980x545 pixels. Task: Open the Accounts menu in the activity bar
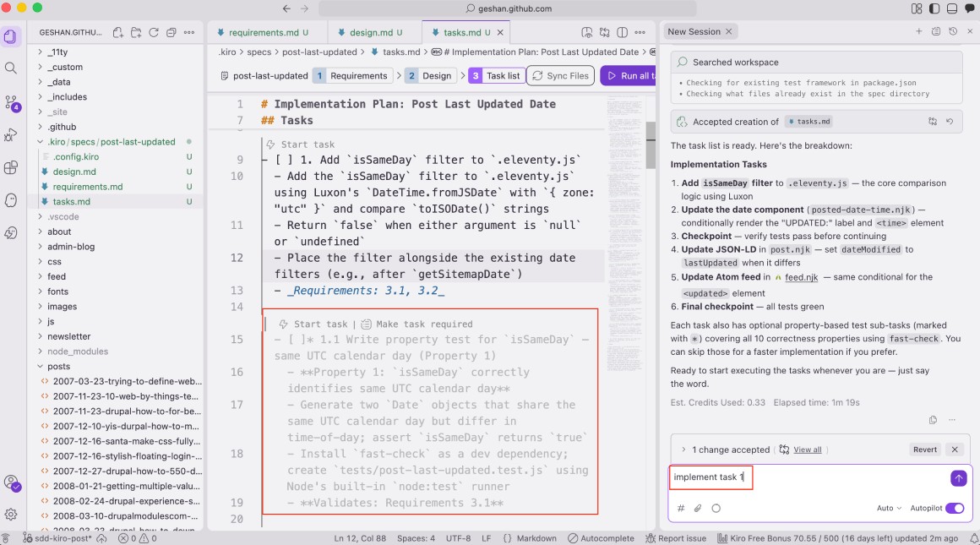click(11, 482)
